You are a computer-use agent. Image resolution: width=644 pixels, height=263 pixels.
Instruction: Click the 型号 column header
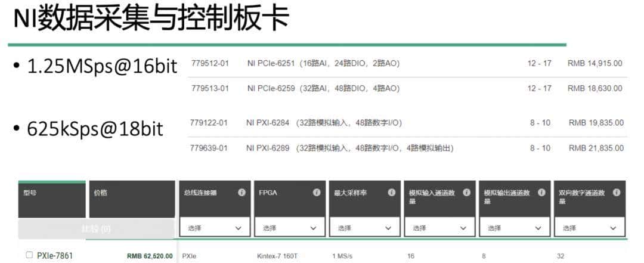click(52, 199)
